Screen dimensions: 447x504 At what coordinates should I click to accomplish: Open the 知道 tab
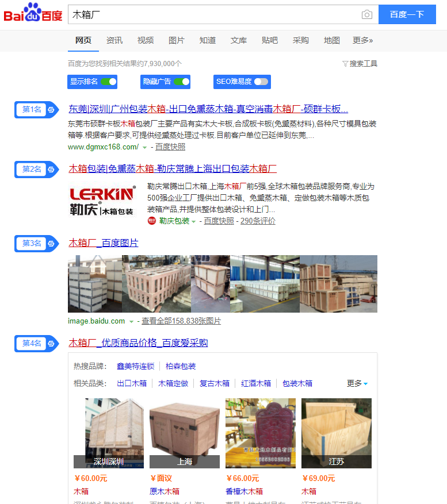pyautogui.click(x=208, y=40)
